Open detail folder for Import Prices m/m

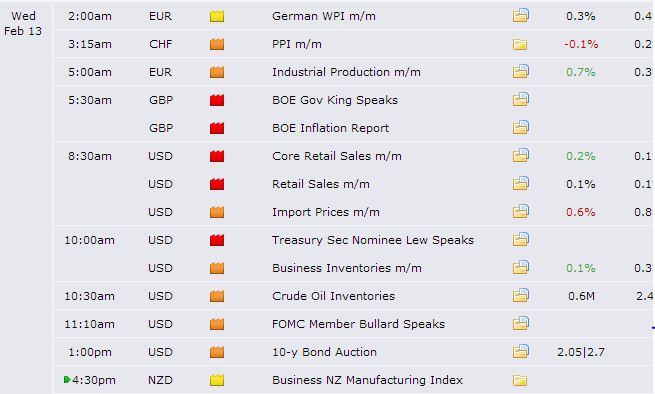coord(520,212)
